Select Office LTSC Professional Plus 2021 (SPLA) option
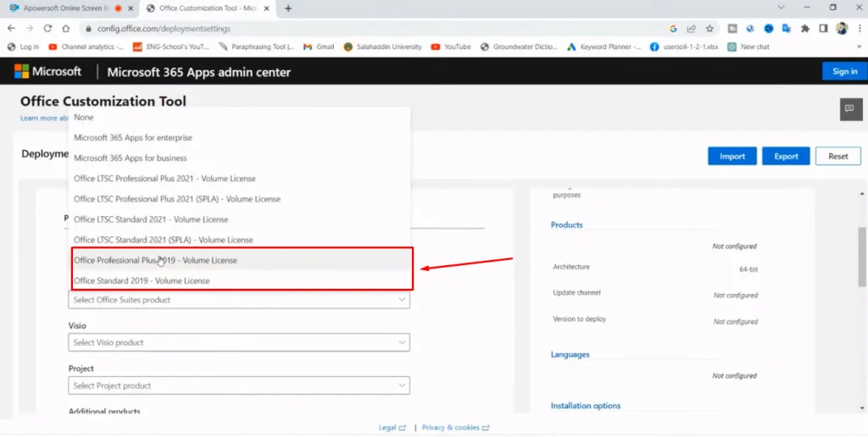 coord(239,199)
